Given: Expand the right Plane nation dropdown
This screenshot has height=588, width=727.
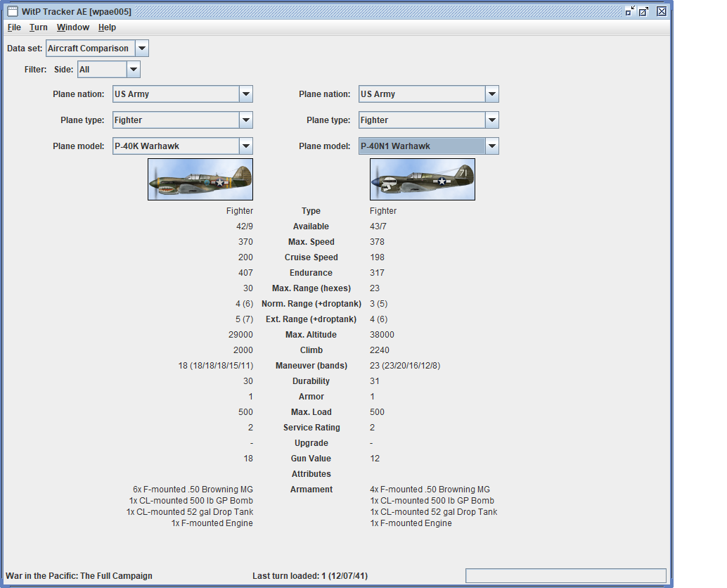Looking at the screenshot, I should click(x=491, y=94).
